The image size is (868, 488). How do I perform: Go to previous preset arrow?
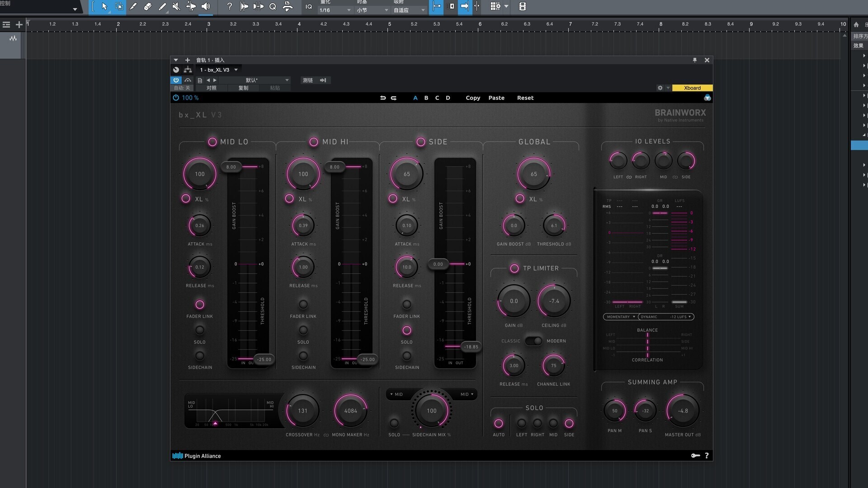tap(208, 80)
